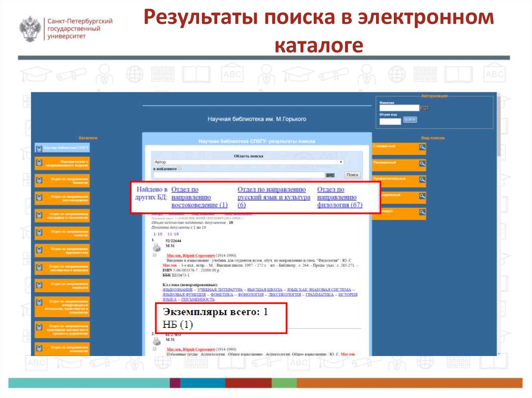Image resolution: width=532 pixels, height=398 pixels.
Task: Check the selection box for second result
Action: point(155,349)
